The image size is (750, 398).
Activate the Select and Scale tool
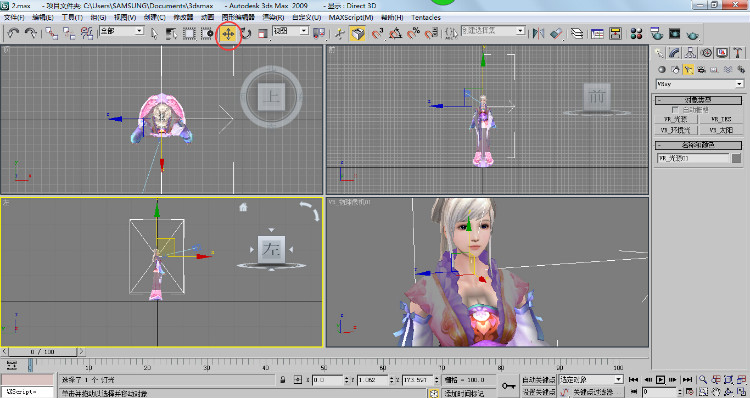(263, 33)
